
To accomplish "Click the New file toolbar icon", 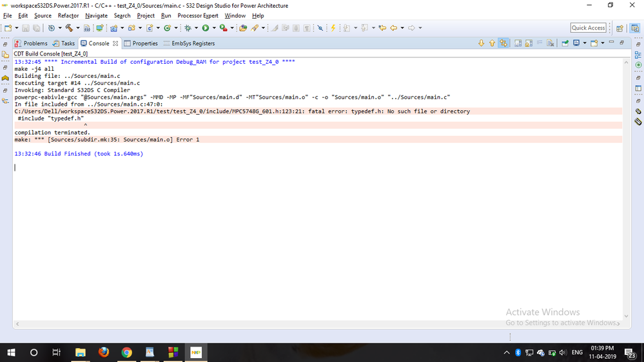I will pyautogui.click(x=8, y=28).
